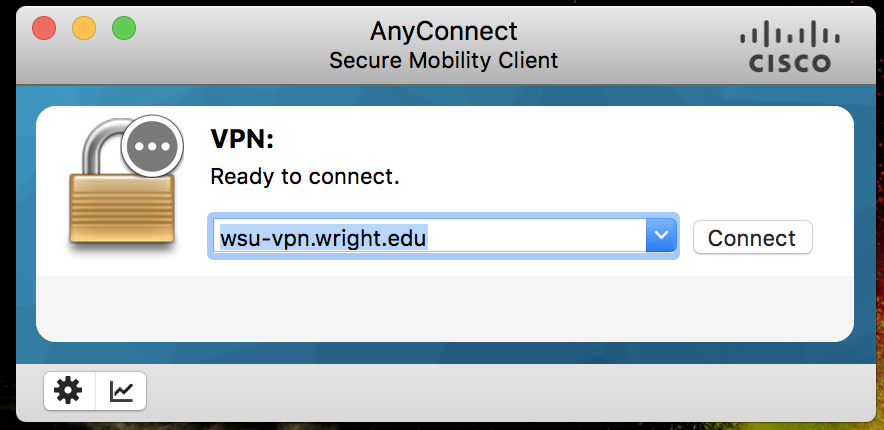The width and height of the screenshot is (884, 430).
Task: Click the AnyConnect window title
Action: [x=443, y=30]
